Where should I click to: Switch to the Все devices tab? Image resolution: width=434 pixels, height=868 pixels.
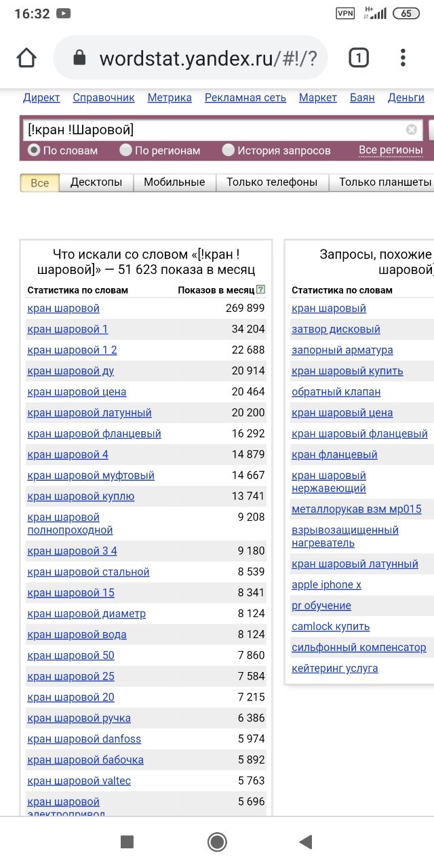40,182
